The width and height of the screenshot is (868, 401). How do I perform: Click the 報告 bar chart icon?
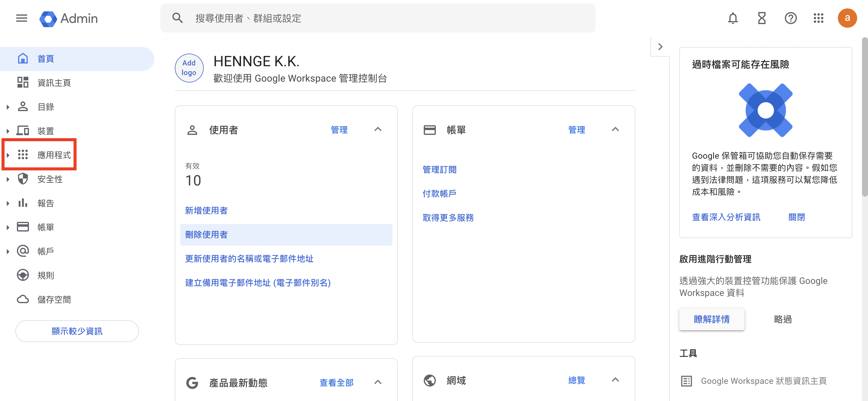pos(23,203)
